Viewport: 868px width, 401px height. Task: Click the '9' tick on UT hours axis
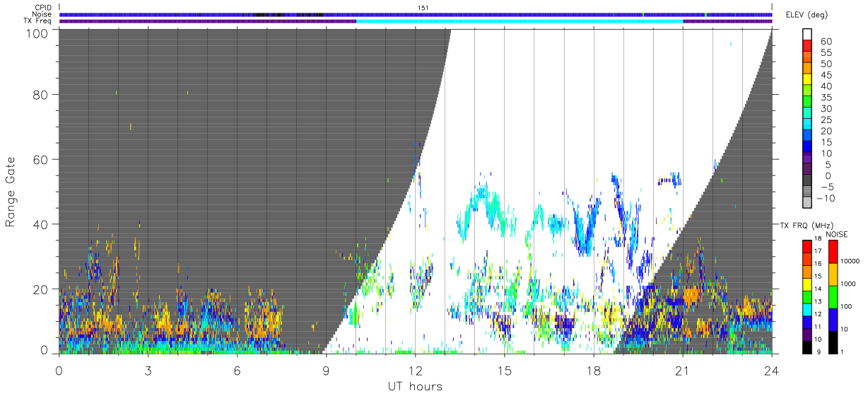[327, 371]
